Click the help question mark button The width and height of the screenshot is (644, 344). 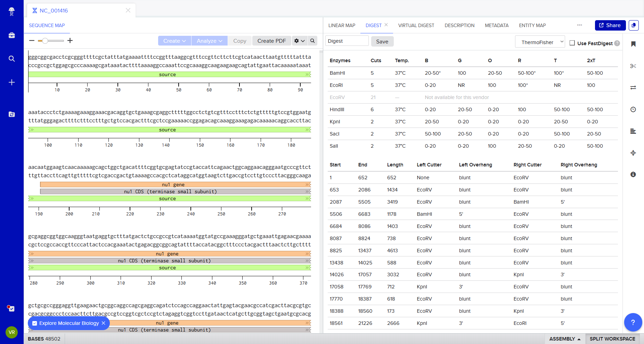pyautogui.click(x=633, y=322)
